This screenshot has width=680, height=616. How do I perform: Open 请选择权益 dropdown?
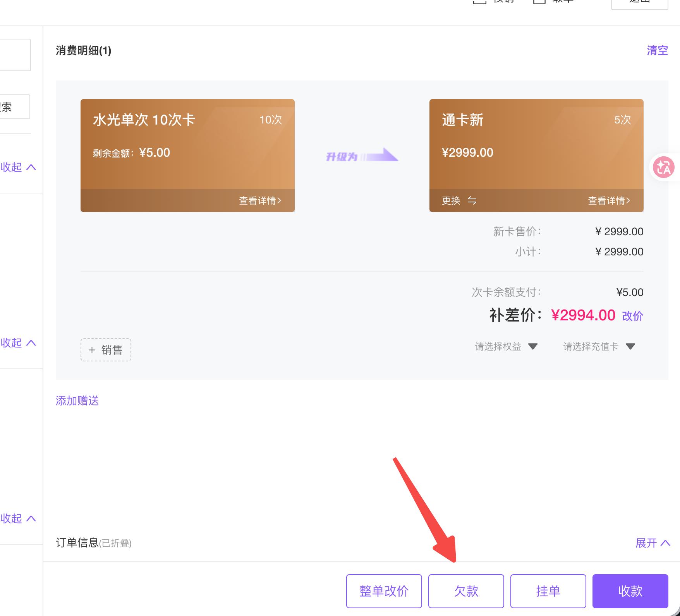click(506, 346)
